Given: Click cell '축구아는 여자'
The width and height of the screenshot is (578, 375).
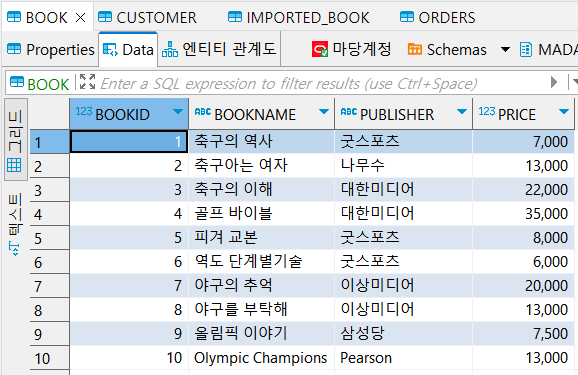Looking at the screenshot, I should pos(261,166).
